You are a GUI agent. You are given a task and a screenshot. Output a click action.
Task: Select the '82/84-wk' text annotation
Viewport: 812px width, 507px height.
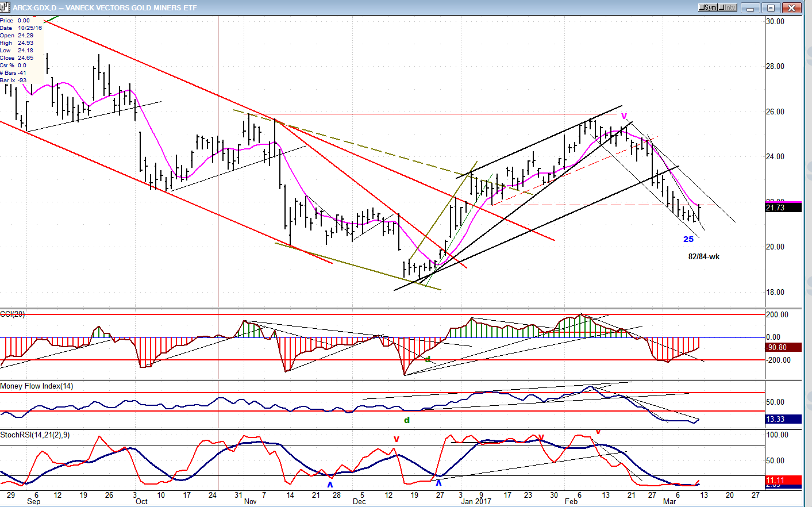(703, 256)
